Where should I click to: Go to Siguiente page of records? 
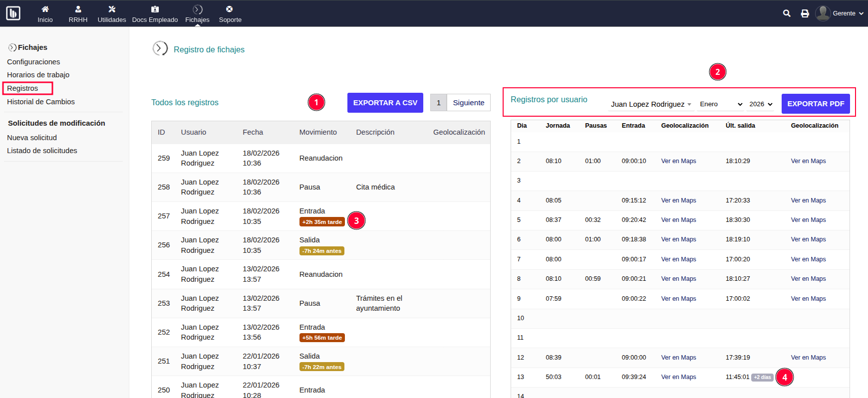coord(468,103)
